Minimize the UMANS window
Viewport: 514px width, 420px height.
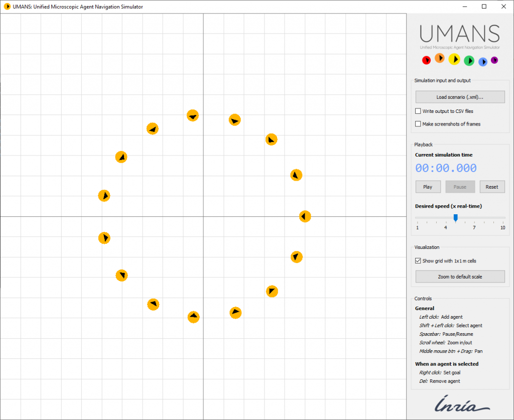pos(465,7)
